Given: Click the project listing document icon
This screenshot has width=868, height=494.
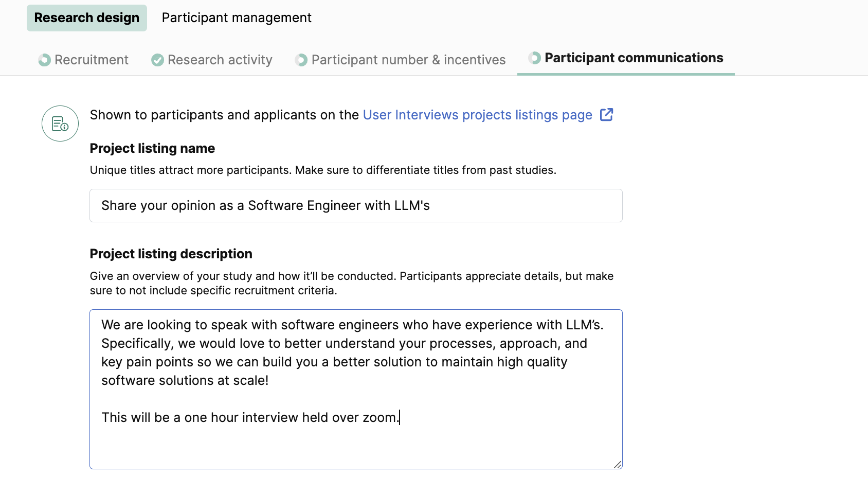Looking at the screenshot, I should pos(60,123).
